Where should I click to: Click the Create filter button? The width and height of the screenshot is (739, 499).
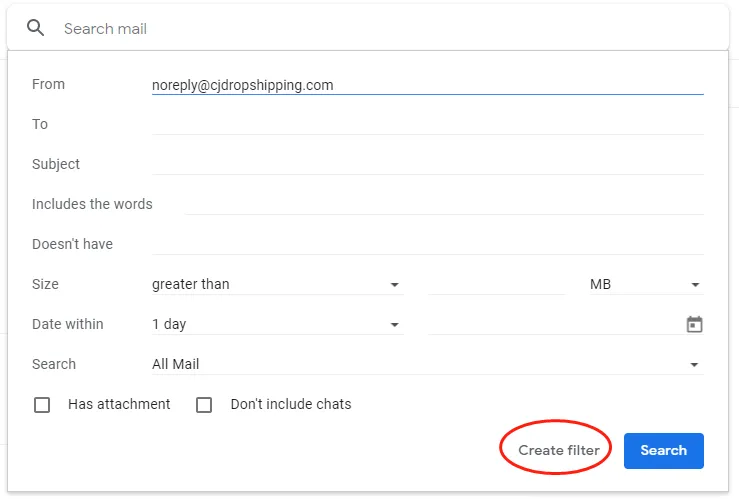(559, 450)
